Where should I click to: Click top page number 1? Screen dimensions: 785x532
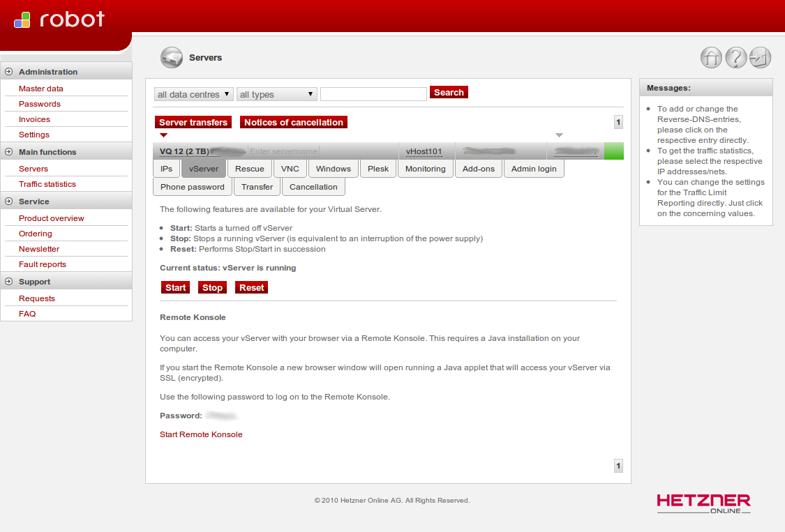[618, 122]
